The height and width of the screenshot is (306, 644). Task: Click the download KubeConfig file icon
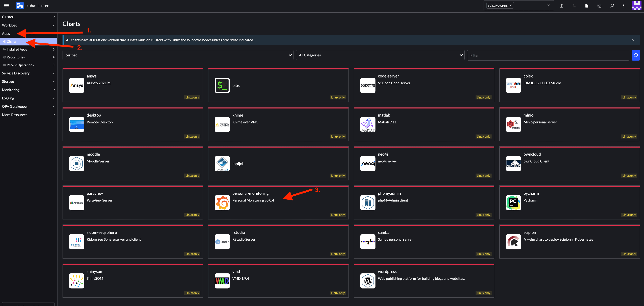[x=587, y=6]
